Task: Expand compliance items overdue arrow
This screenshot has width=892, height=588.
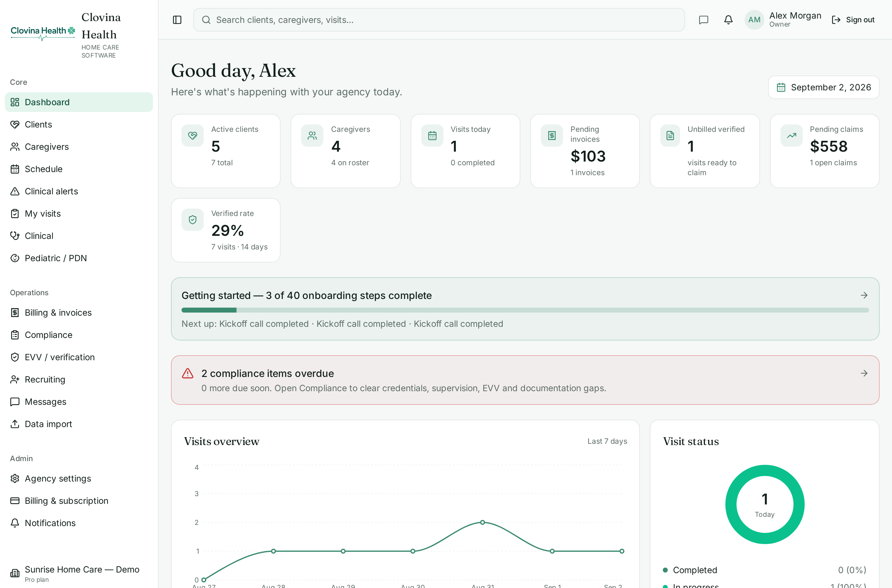Action: click(864, 373)
